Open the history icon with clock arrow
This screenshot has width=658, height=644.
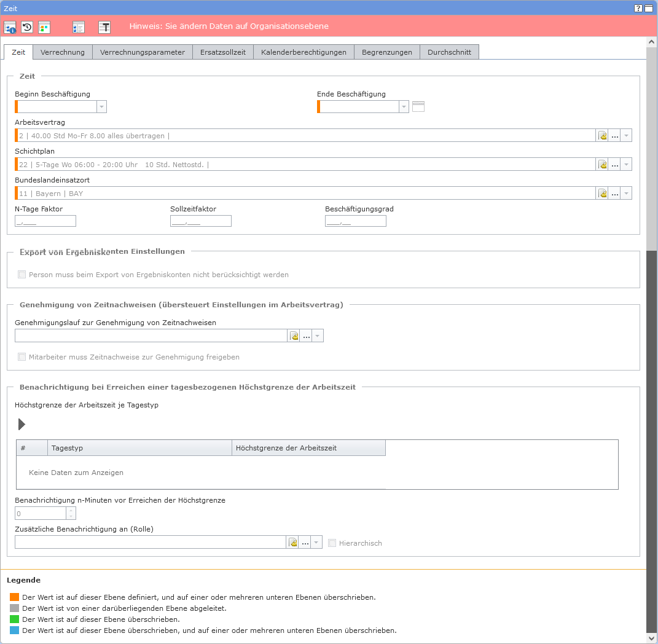[27, 27]
